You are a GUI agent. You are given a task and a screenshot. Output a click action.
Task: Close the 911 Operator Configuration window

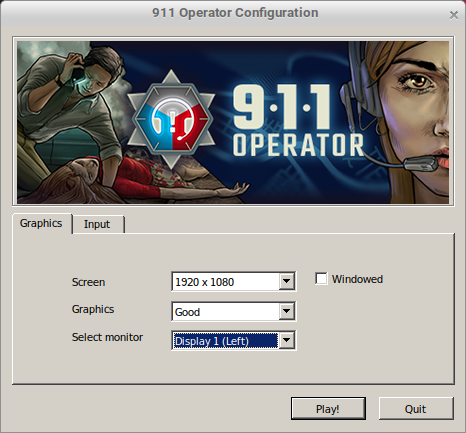click(454, 15)
